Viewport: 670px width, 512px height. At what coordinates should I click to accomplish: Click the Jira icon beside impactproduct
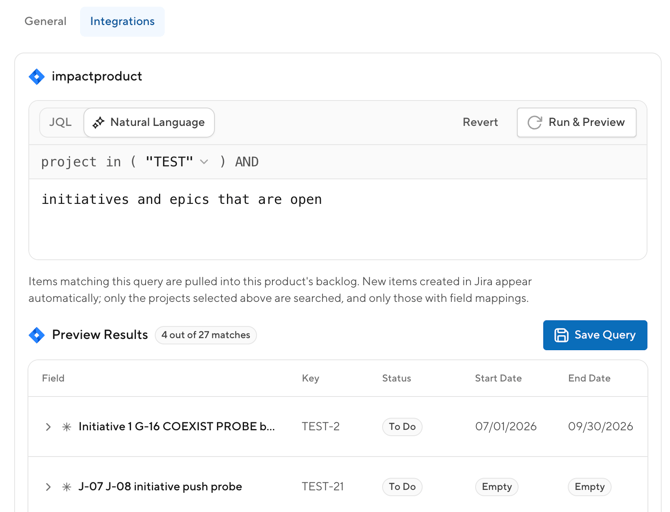click(x=37, y=77)
